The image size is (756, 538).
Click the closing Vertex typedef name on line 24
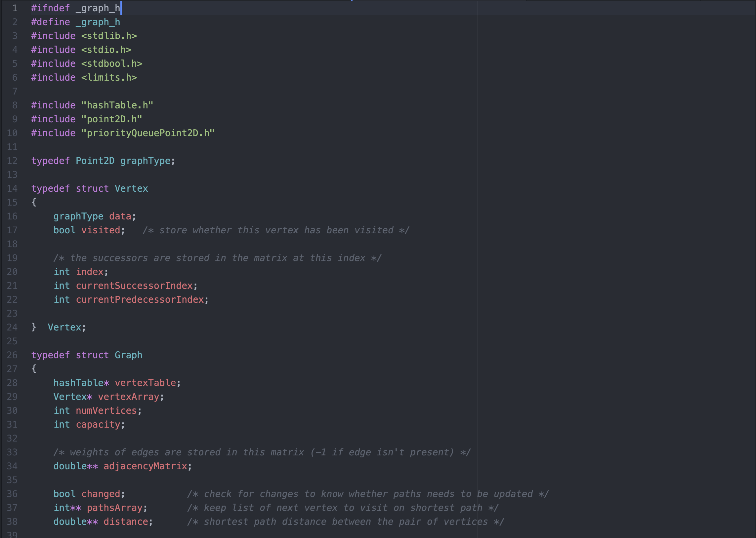[x=64, y=327]
